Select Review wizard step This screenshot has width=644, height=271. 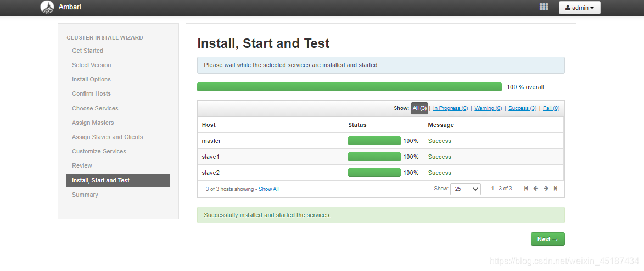point(82,165)
